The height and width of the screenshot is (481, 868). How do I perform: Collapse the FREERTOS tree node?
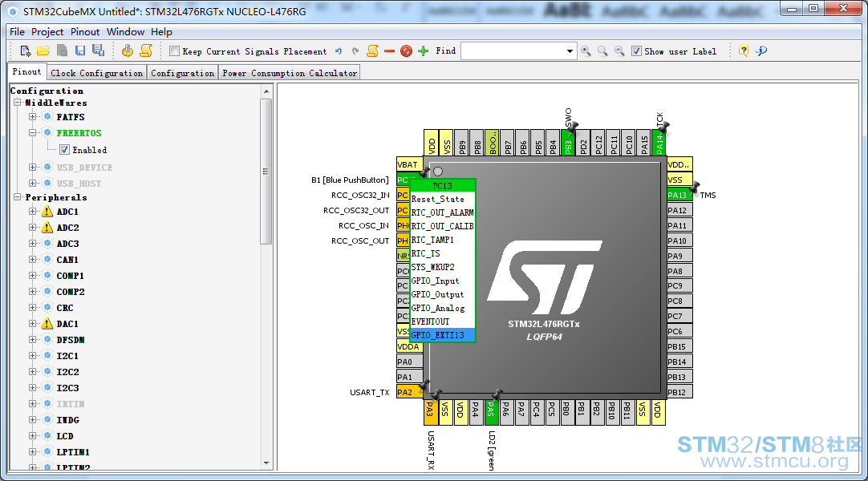pos(33,133)
